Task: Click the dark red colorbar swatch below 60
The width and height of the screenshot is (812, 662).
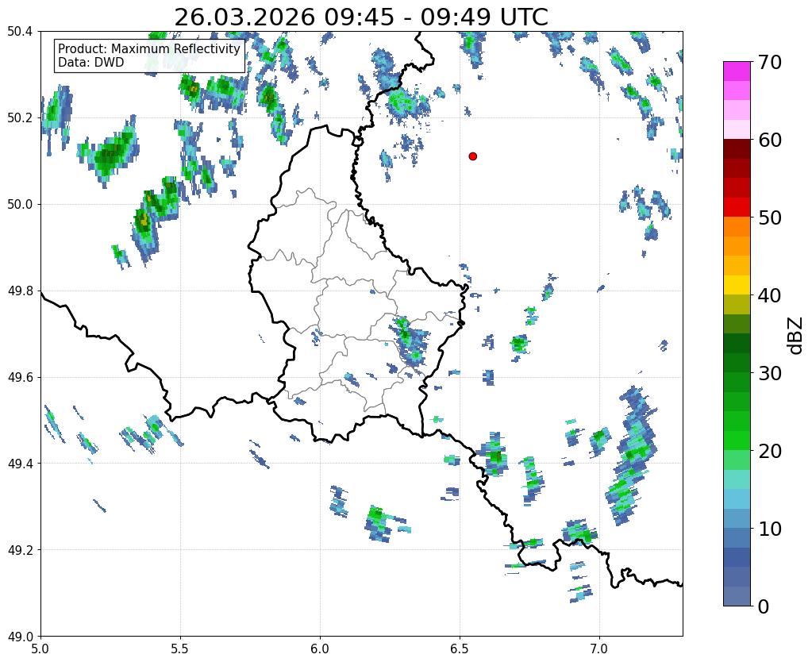Action: 737,149
